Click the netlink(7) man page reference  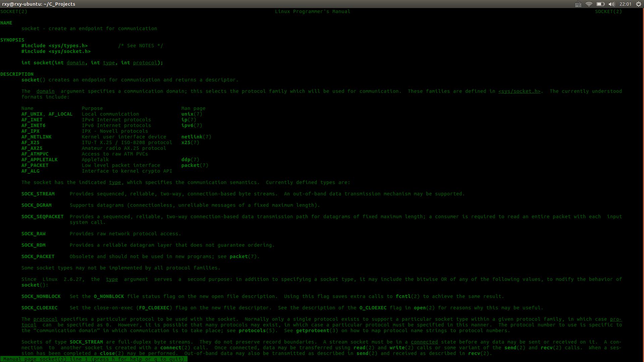[x=196, y=137]
